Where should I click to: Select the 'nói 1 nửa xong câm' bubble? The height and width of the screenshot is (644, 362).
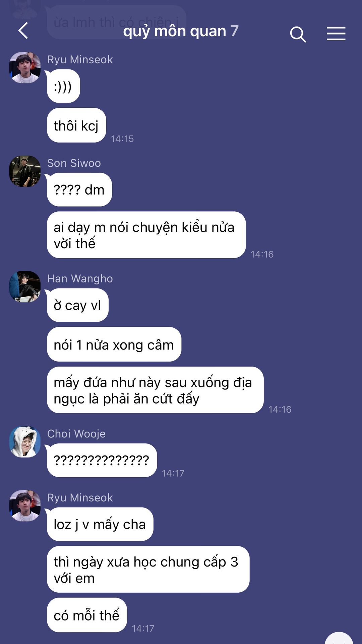(x=114, y=344)
